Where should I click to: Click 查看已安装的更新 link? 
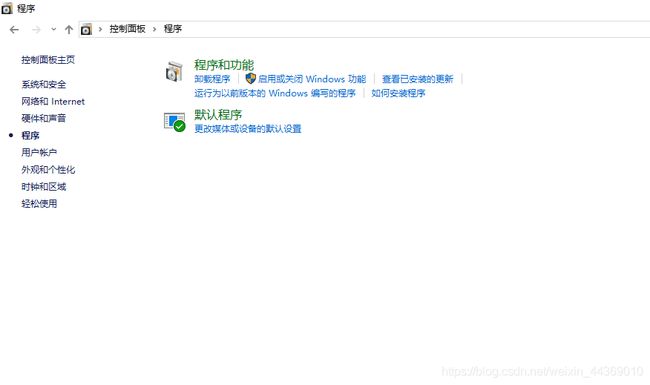point(417,79)
